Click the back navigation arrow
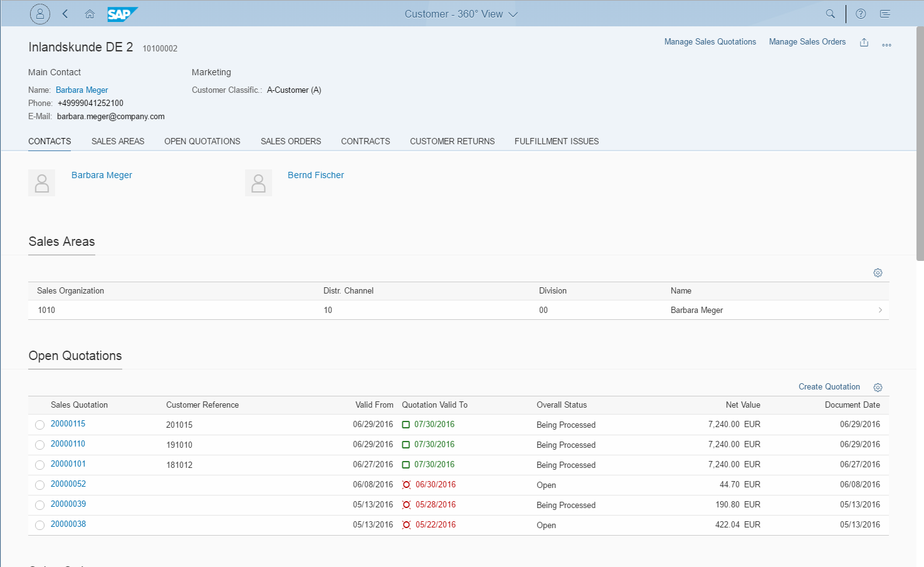 click(65, 14)
